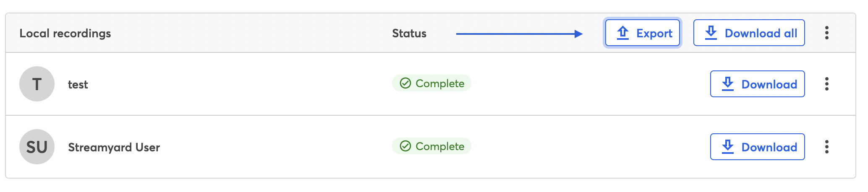This screenshot has width=868, height=192.
Task: Click the upload arrow icon in Export
Action: coord(623,33)
